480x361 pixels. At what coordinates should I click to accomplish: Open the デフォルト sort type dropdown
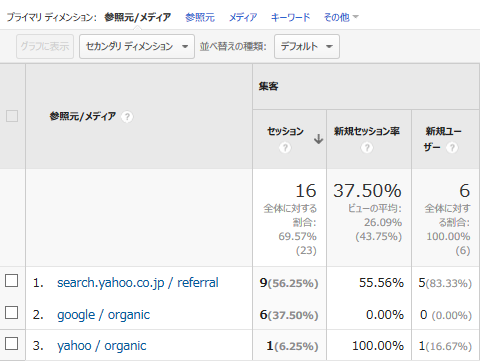307,46
